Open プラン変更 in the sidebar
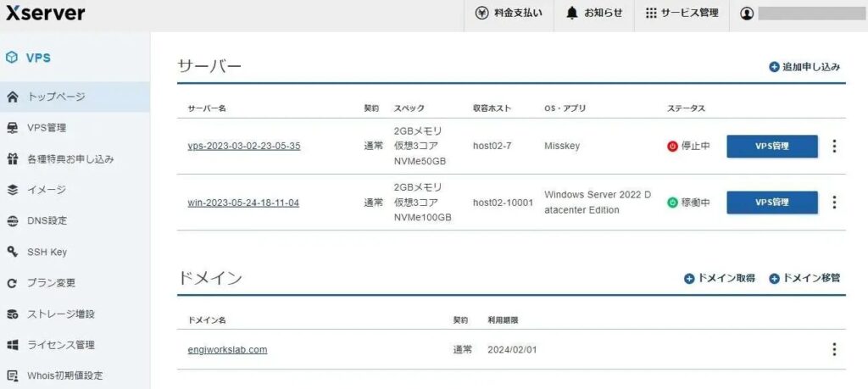This screenshot has width=868, height=389. coord(75,283)
